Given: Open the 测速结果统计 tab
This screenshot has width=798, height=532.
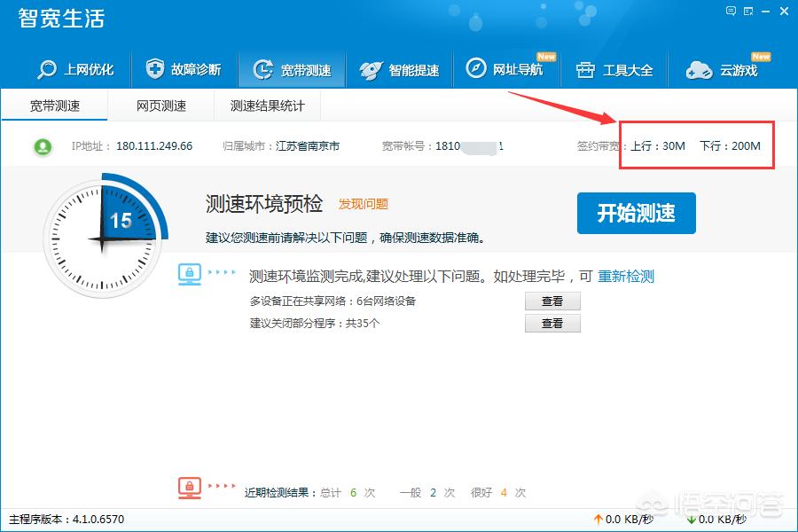Looking at the screenshot, I should pos(267,106).
